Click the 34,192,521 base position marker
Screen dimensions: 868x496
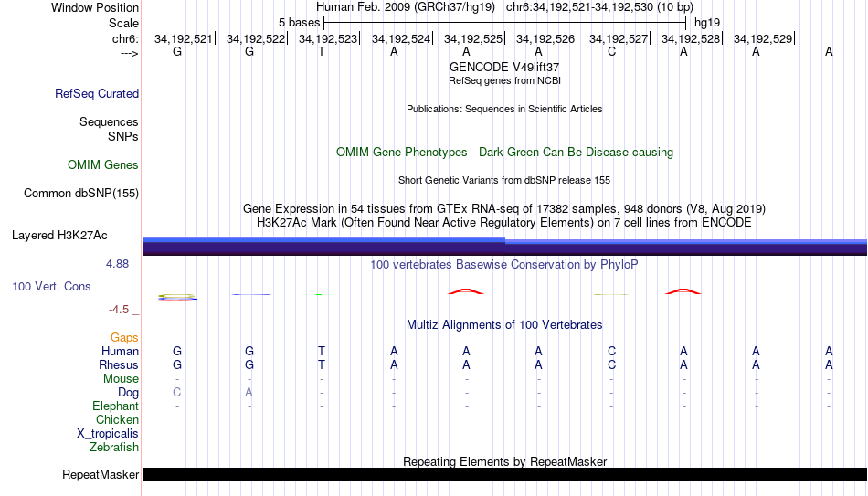pyautogui.click(x=184, y=38)
